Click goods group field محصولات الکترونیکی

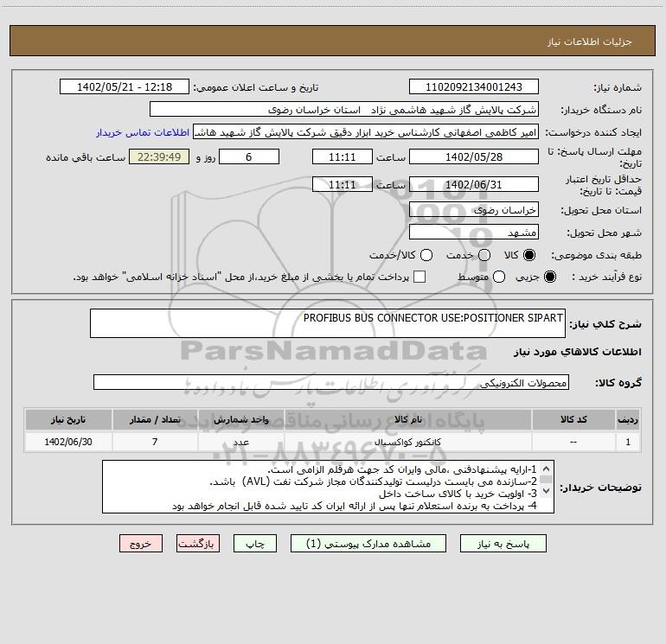coord(331,382)
